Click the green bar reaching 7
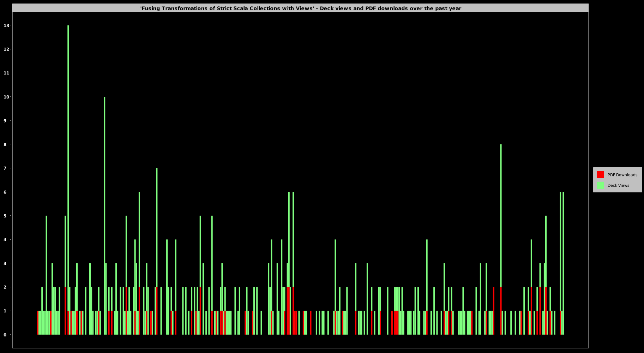The image size is (644, 353). [157, 228]
